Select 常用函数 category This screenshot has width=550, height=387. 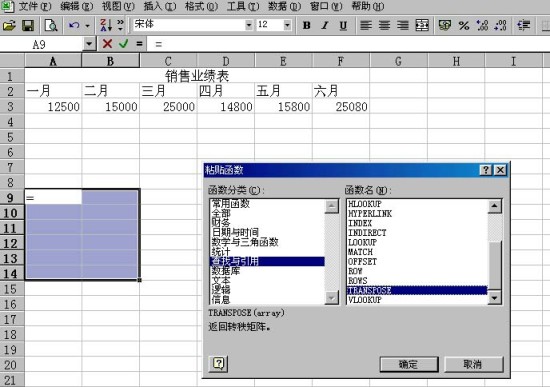pyautogui.click(x=230, y=203)
